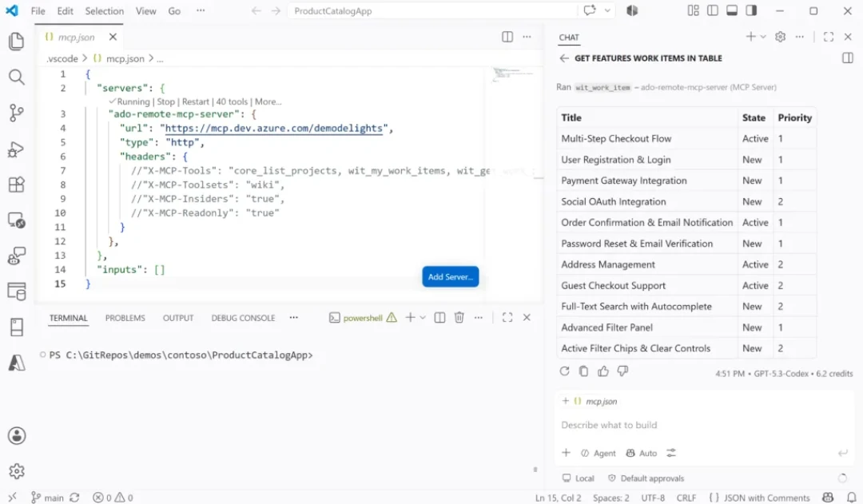Open the mcp.dev.azure.com URL link
863x504 pixels.
[x=273, y=129]
